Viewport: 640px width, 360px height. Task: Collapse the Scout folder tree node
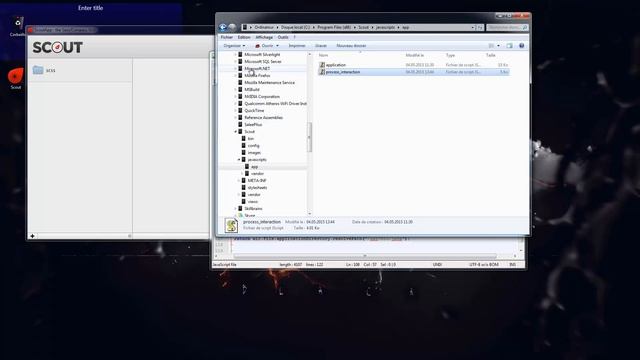coord(236,131)
